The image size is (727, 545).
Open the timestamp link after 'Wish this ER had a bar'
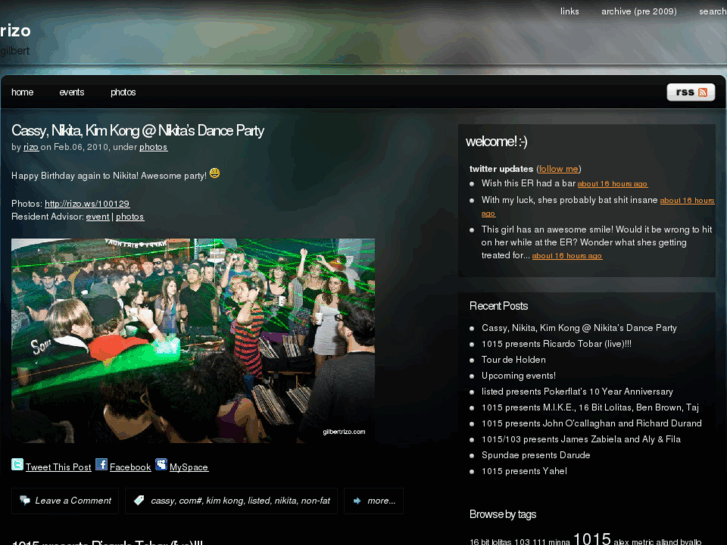pos(612,184)
